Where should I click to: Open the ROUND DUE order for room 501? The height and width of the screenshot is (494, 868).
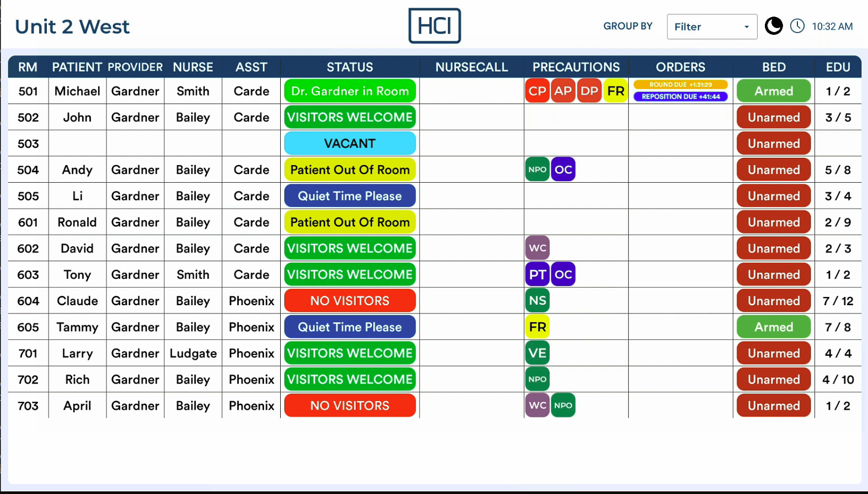[681, 84]
